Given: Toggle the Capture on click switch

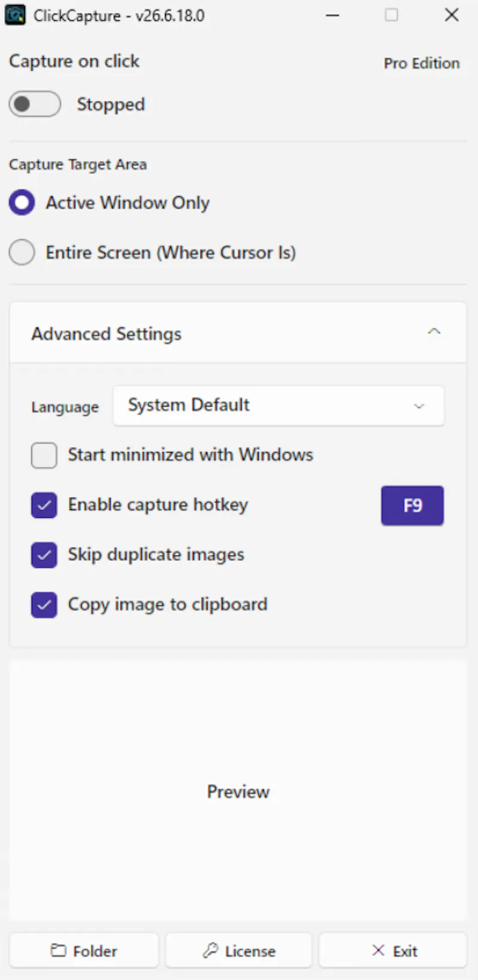Looking at the screenshot, I should coord(35,104).
